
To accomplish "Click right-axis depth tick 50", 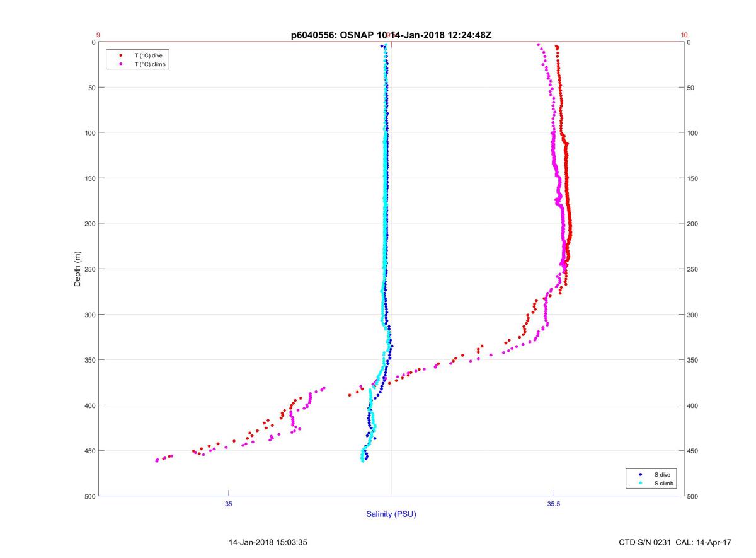I will (x=692, y=88).
